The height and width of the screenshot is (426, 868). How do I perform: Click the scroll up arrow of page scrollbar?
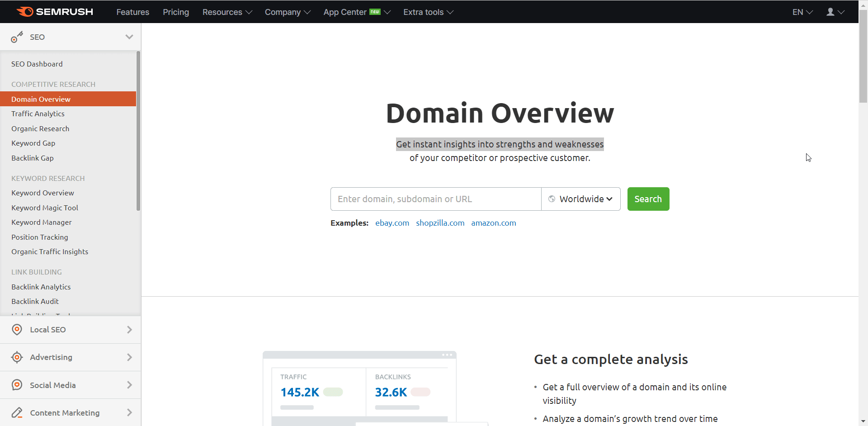tap(863, 5)
